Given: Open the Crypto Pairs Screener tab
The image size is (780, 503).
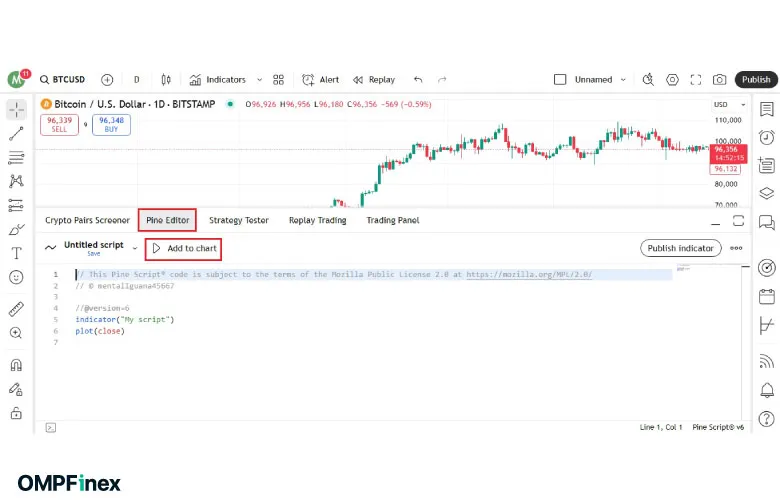Looking at the screenshot, I should click(x=88, y=220).
